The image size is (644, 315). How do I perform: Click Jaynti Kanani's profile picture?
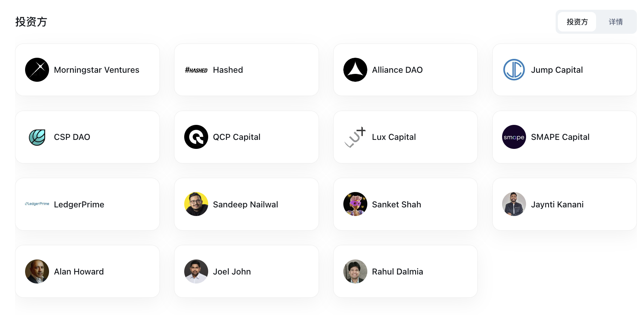pos(514,204)
